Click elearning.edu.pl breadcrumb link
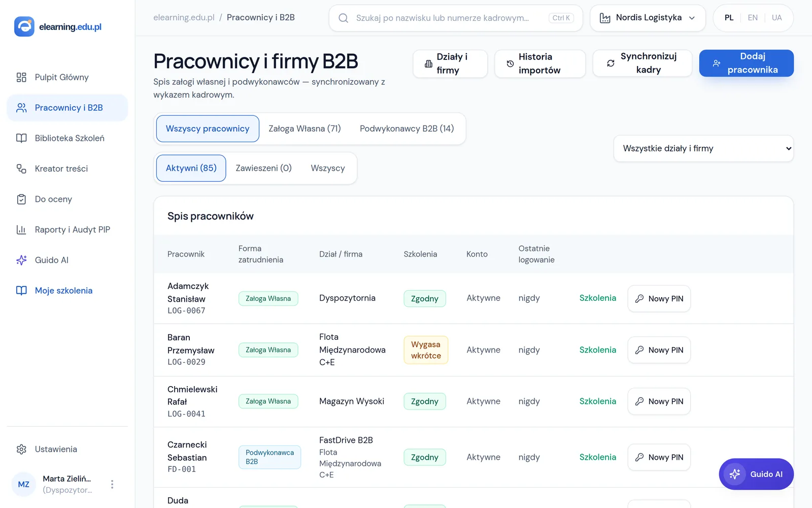Viewport: 812px width, 508px height. point(184,18)
